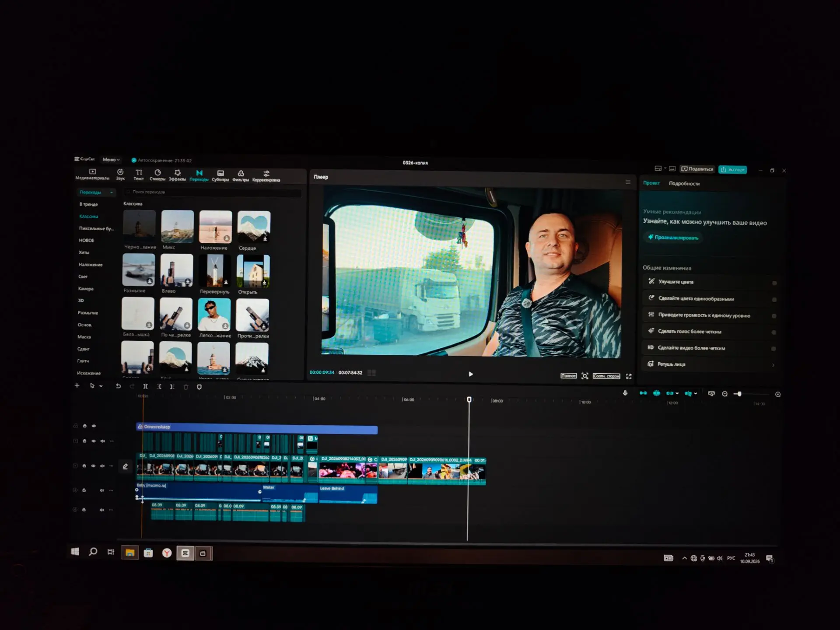Click the Delete trash icon in timeline toolbar

[x=185, y=387]
